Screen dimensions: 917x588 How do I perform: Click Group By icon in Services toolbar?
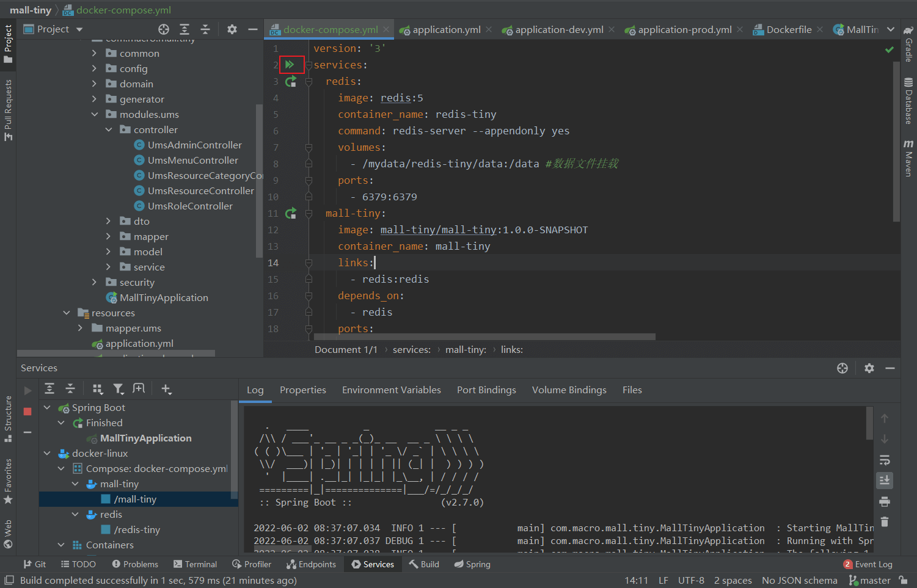tap(98, 388)
